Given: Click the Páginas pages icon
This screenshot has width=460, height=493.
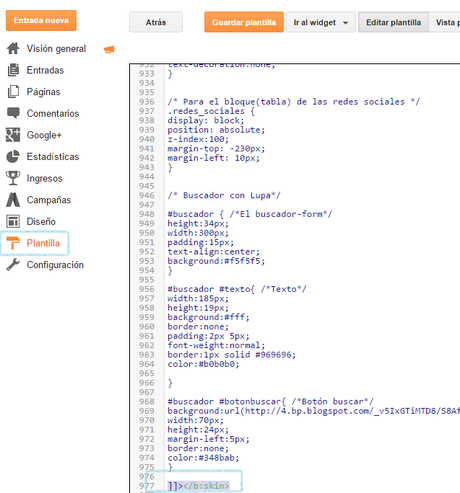Looking at the screenshot, I should point(13,92).
